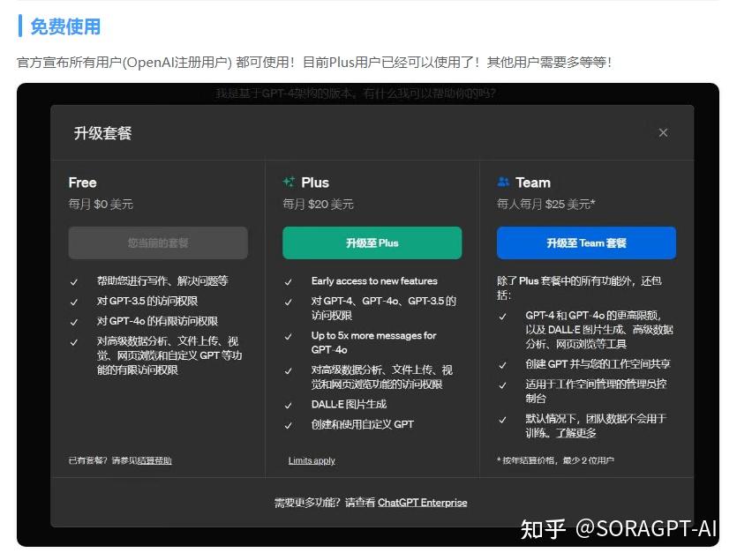Open the 结算帮助 link
Image resolution: width=737 pixels, height=560 pixels.
point(155,460)
